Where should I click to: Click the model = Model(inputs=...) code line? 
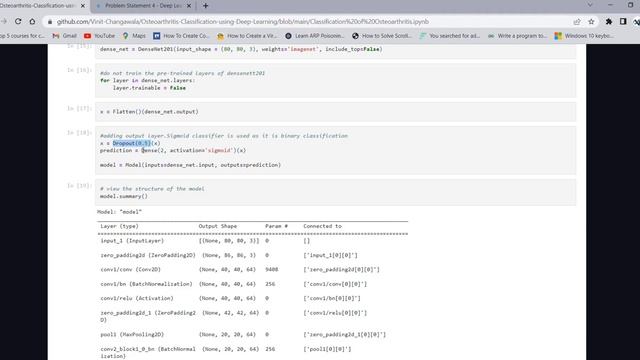pyautogui.click(x=190, y=165)
